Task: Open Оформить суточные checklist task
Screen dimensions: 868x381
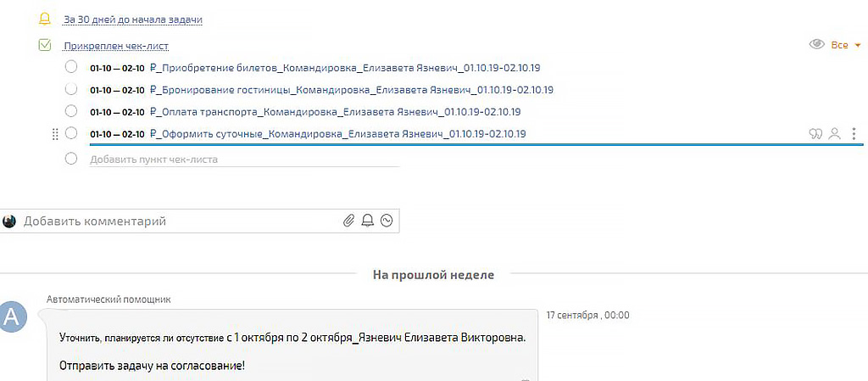Action: 337,134
